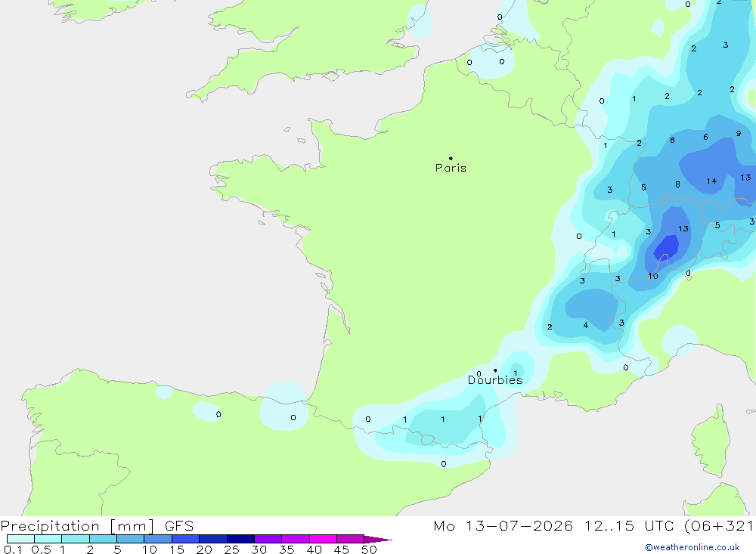Click the Dourbies location label
The height and width of the screenshot is (554, 756).
click(495, 380)
